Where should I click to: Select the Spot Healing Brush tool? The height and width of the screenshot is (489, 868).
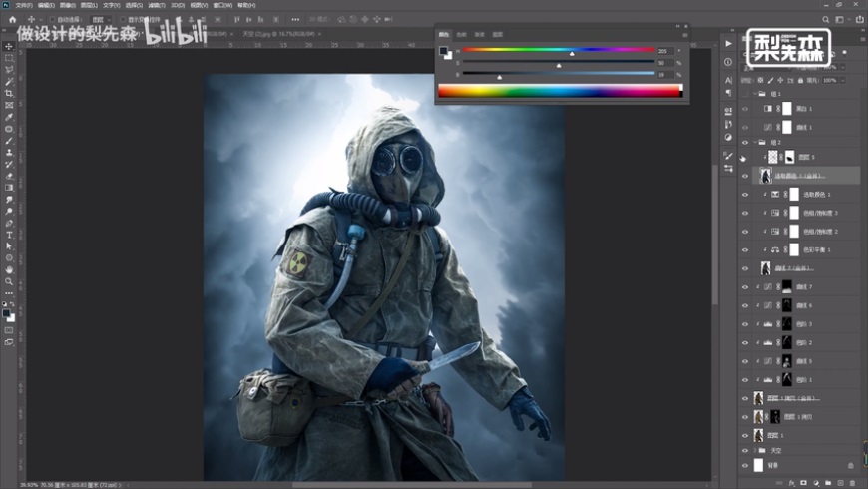tap(9, 129)
